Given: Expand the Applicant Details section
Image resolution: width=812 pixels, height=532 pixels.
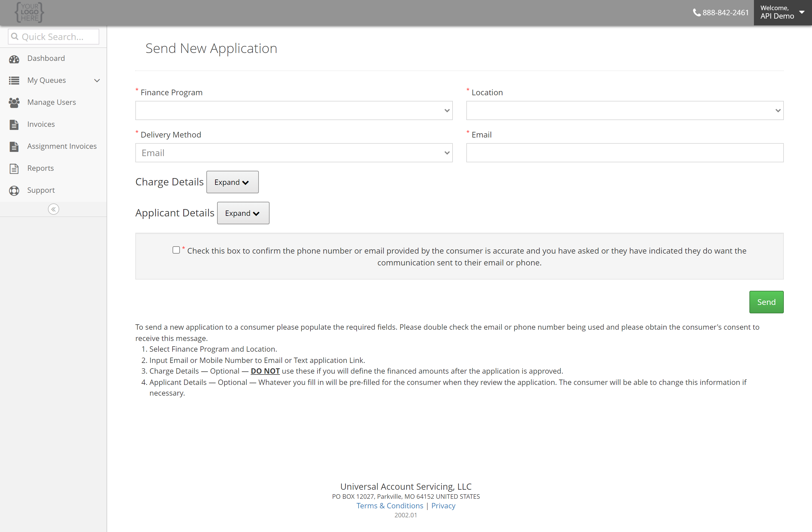Looking at the screenshot, I should point(243,213).
